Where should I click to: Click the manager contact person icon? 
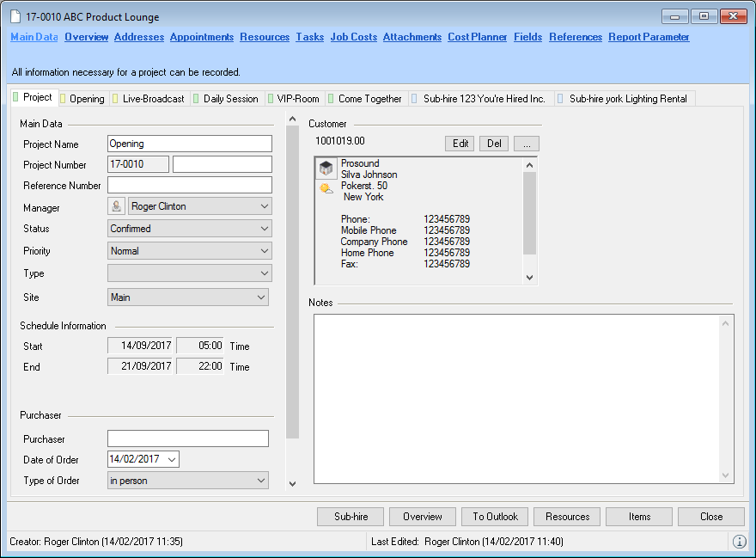point(117,206)
